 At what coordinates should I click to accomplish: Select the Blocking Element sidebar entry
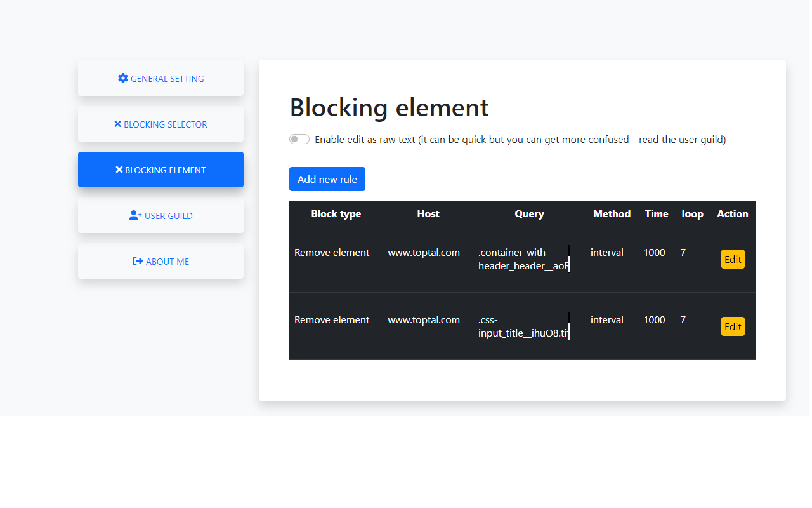click(x=160, y=170)
